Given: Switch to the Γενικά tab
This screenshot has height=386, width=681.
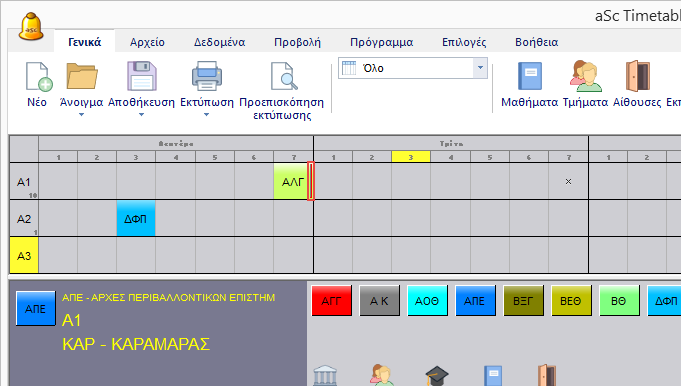Looking at the screenshot, I should coord(85,42).
